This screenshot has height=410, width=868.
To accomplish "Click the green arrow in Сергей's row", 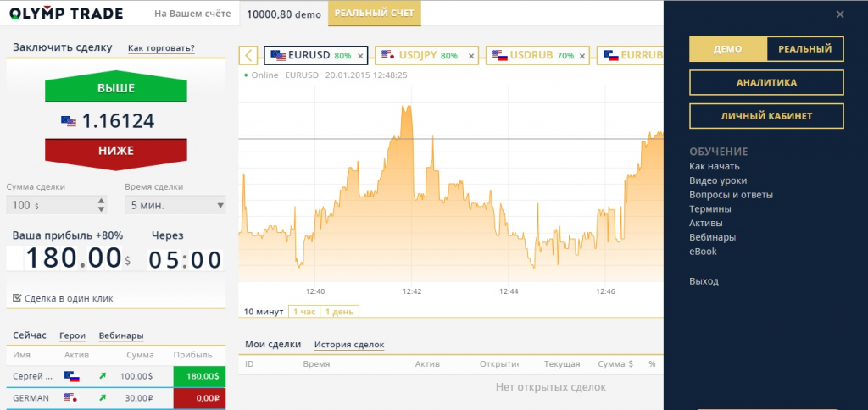I will click(x=102, y=376).
